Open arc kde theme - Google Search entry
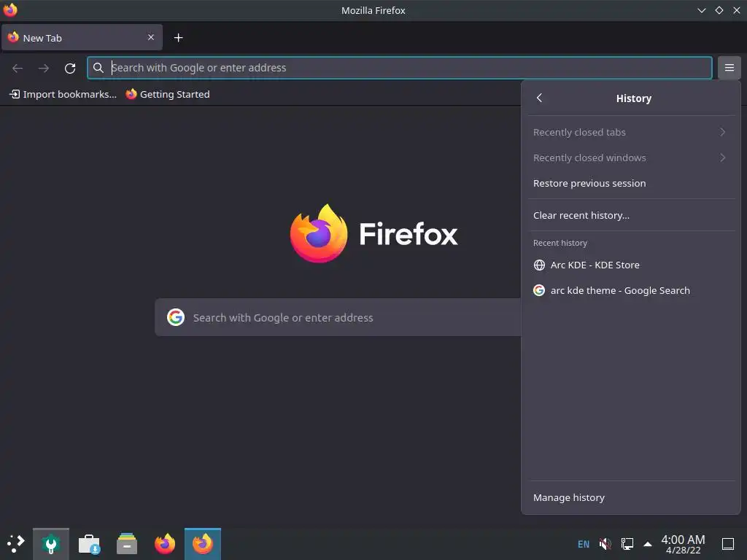Viewport: 747px width, 560px height. pos(631,290)
